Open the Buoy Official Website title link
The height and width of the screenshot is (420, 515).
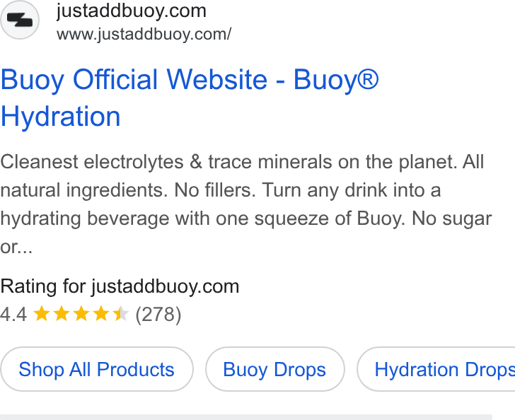pos(190,98)
